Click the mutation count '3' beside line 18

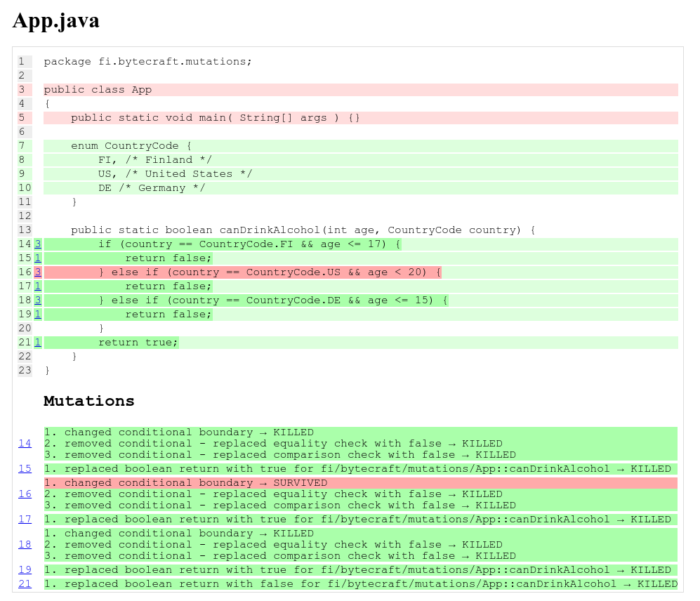coord(37,300)
